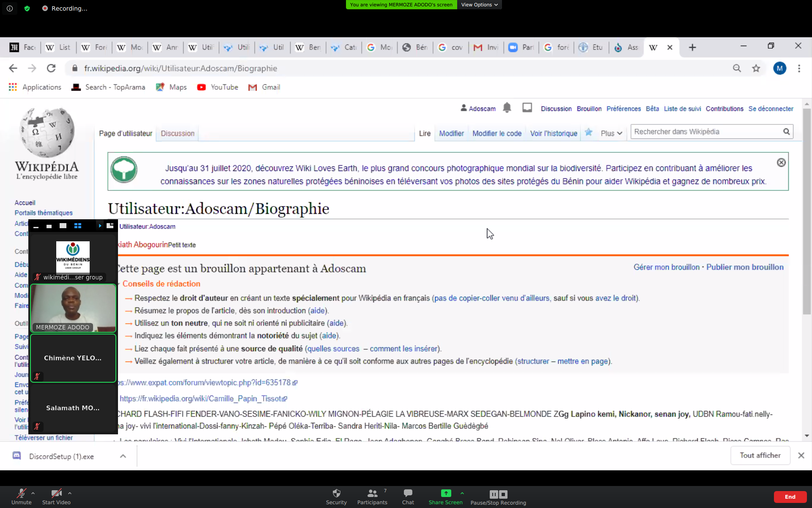Click the URL address bar
The image size is (812, 508).
[x=398, y=68]
